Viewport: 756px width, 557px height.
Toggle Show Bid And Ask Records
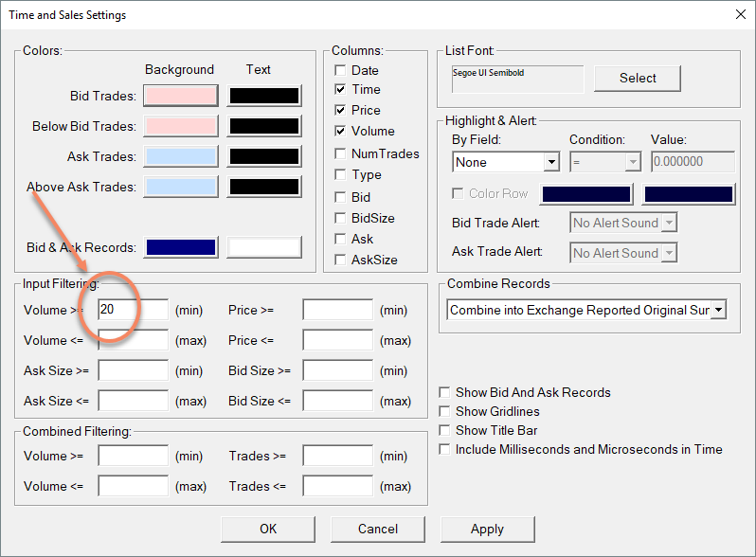tap(444, 392)
